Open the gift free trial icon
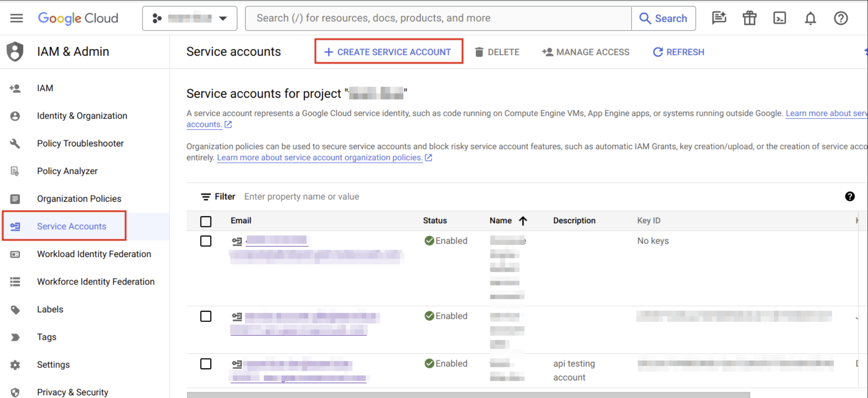 pos(749,18)
